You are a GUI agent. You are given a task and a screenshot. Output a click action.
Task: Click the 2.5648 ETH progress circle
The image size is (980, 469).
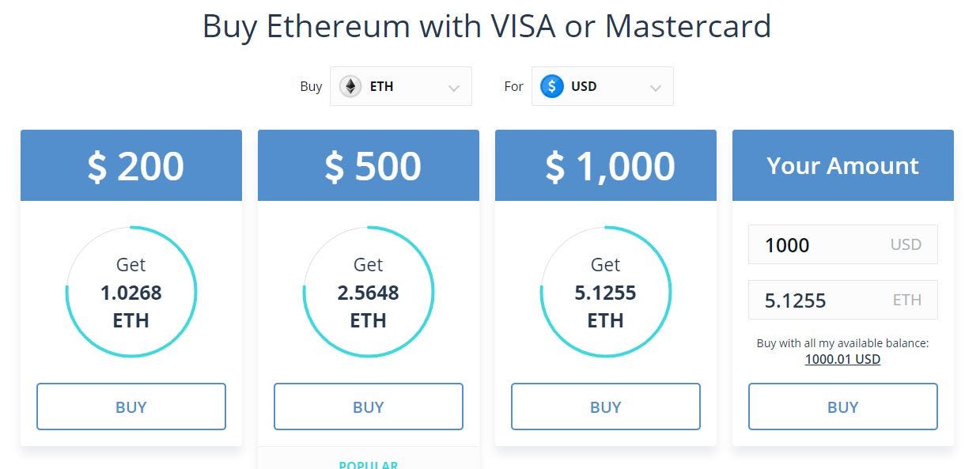coord(369,293)
